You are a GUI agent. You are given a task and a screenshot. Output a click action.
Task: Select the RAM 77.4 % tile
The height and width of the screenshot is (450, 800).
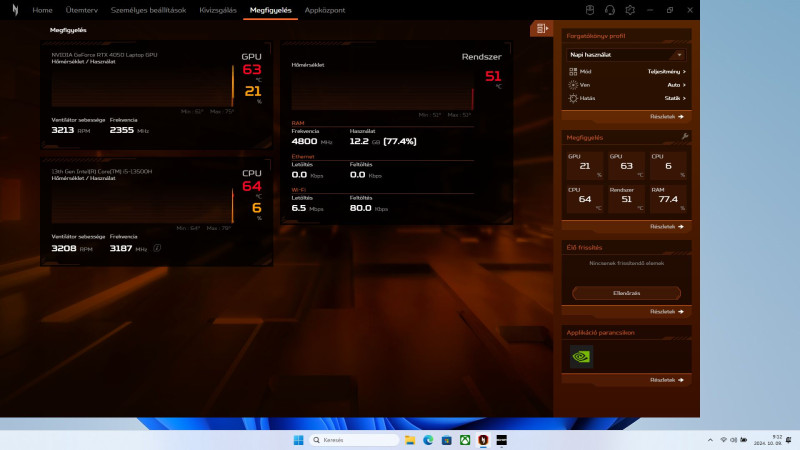pyautogui.click(x=668, y=199)
